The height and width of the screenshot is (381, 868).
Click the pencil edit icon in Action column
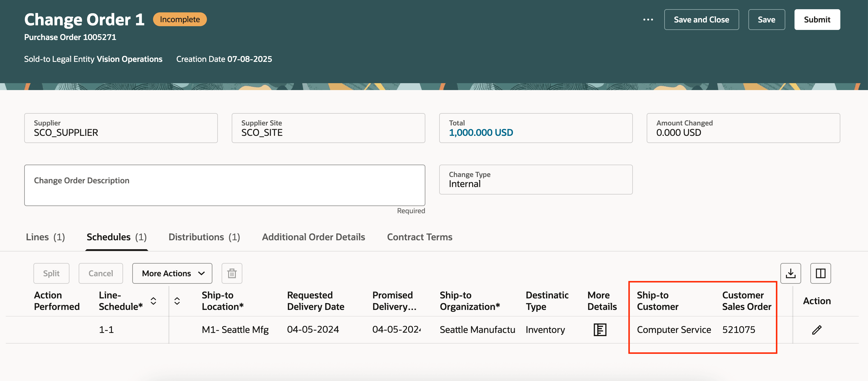click(x=816, y=329)
